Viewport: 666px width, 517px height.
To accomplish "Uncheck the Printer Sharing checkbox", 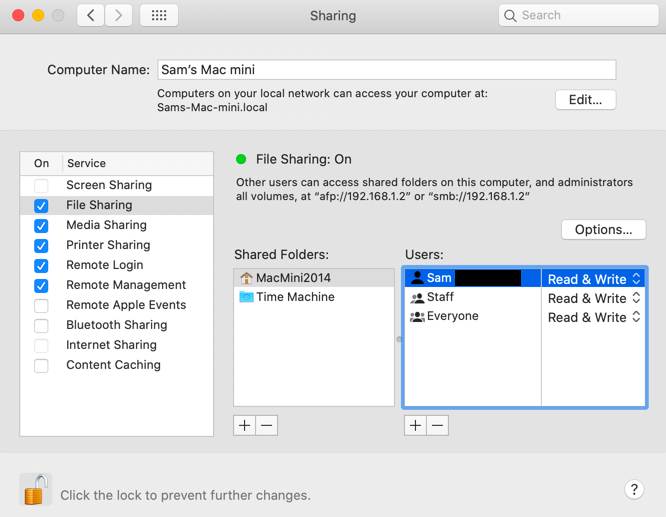I will [x=41, y=246].
